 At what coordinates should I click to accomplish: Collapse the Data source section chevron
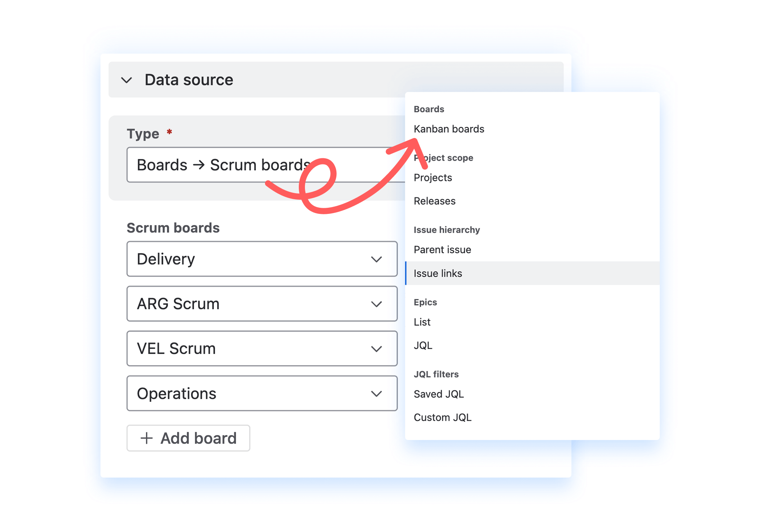pyautogui.click(x=127, y=80)
